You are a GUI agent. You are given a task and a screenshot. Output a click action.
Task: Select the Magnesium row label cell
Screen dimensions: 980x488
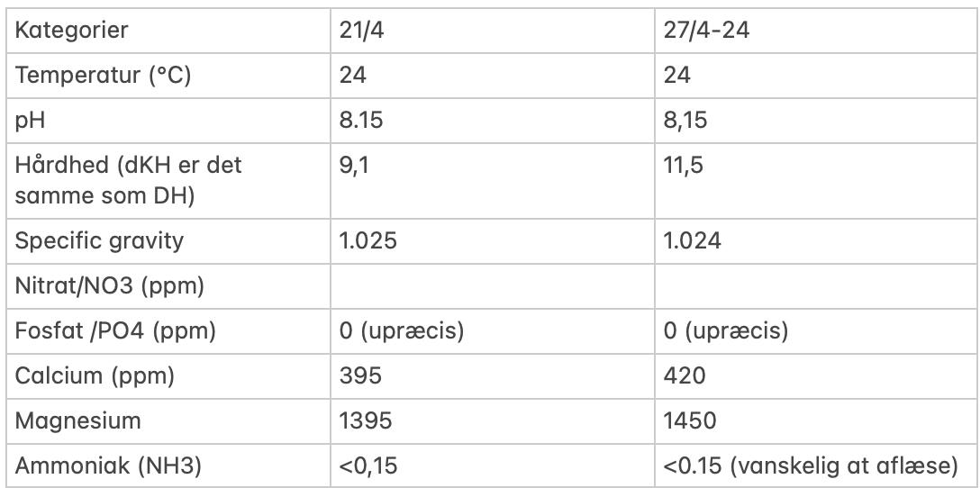(x=78, y=420)
